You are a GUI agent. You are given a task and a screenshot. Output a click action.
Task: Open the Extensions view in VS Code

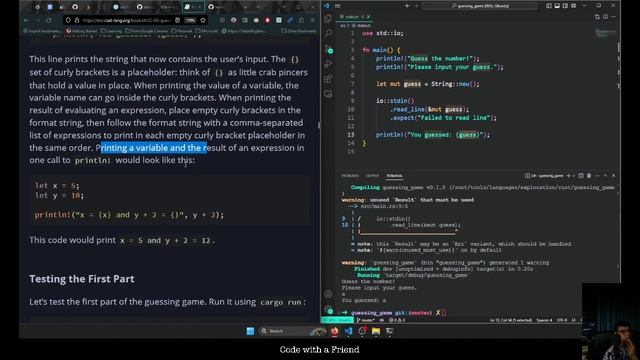[328, 79]
